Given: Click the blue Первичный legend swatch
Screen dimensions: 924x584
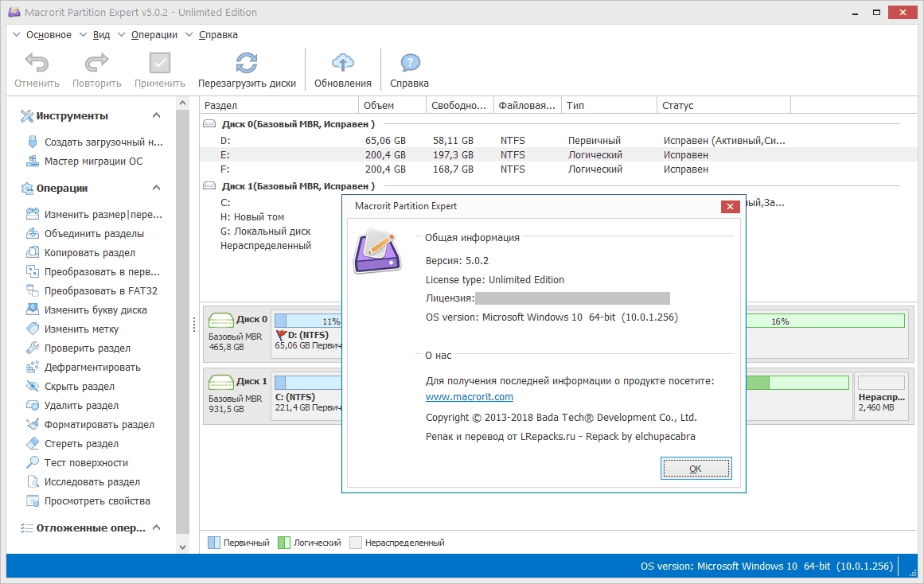Looking at the screenshot, I should (x=214, y=543).
